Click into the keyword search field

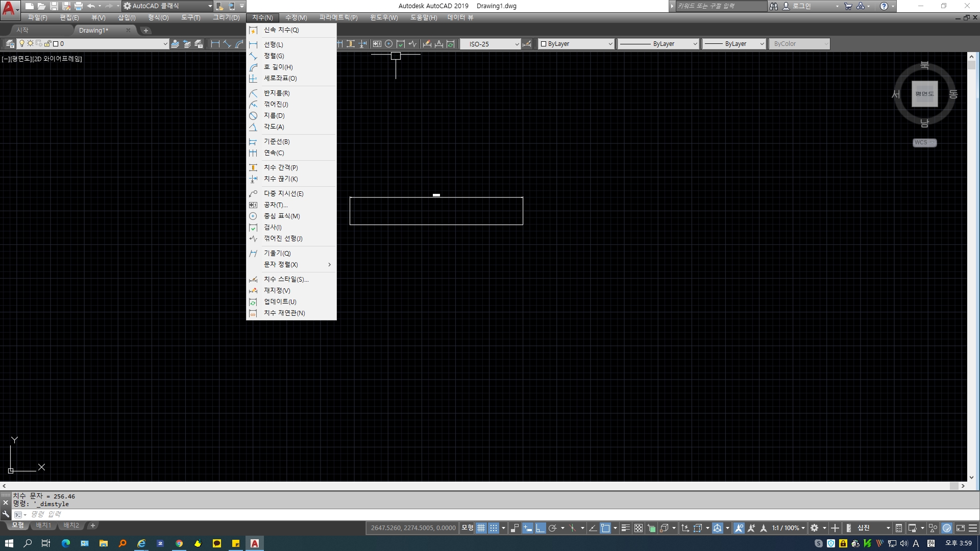[721, 6]
